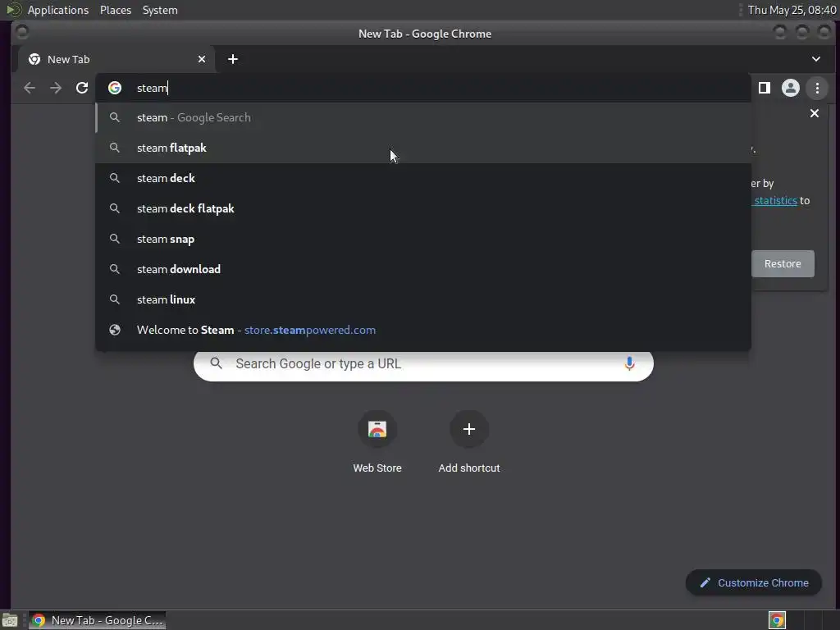Viewport: 840px width, 630px height.
Task: Open the System menu
Action: [x=160, y=10]
